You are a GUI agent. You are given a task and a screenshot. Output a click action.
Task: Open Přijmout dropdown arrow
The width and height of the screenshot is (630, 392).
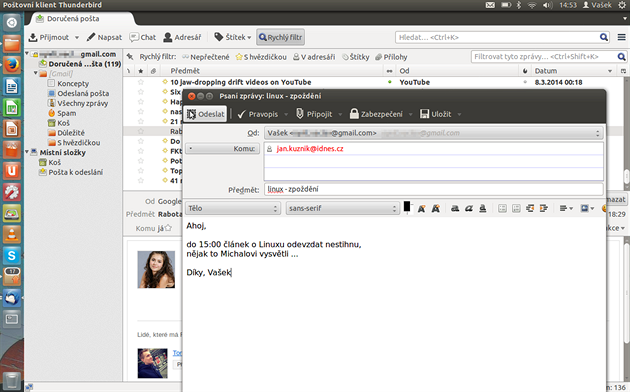[77, 38]
